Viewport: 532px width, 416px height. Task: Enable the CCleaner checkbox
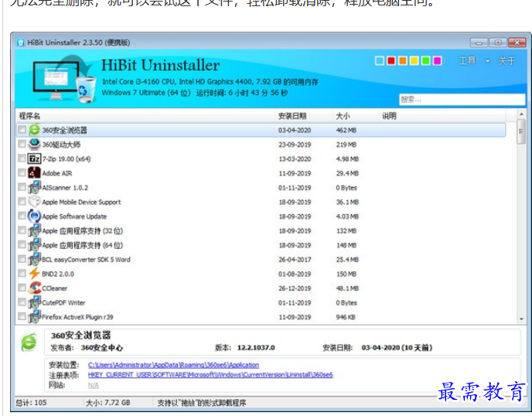[x=22, y=288]
